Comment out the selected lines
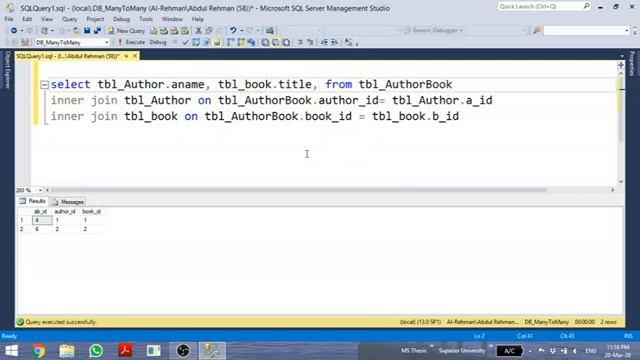This screenshot has width=640, height=360. point(300,42)
